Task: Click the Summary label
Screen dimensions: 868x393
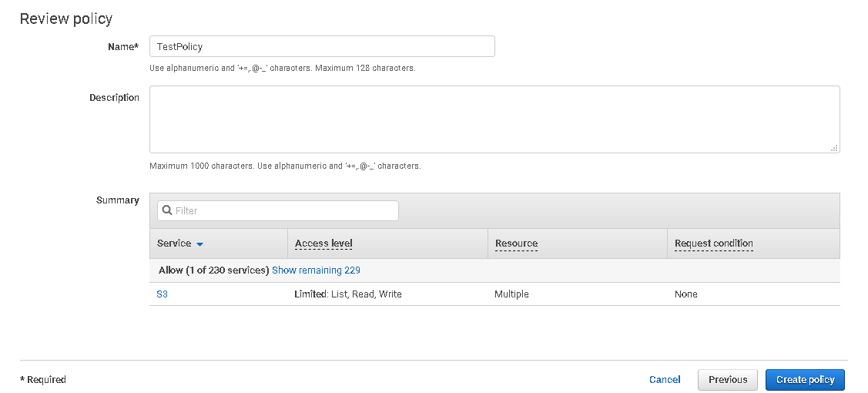Action: click(118, 200)
